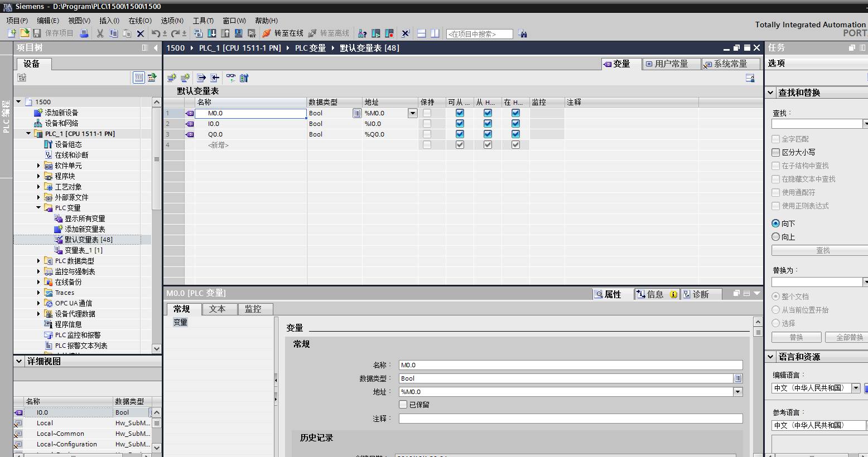Switch to the 用户常量 tab

pyautogui.click(x=672, y=64)
